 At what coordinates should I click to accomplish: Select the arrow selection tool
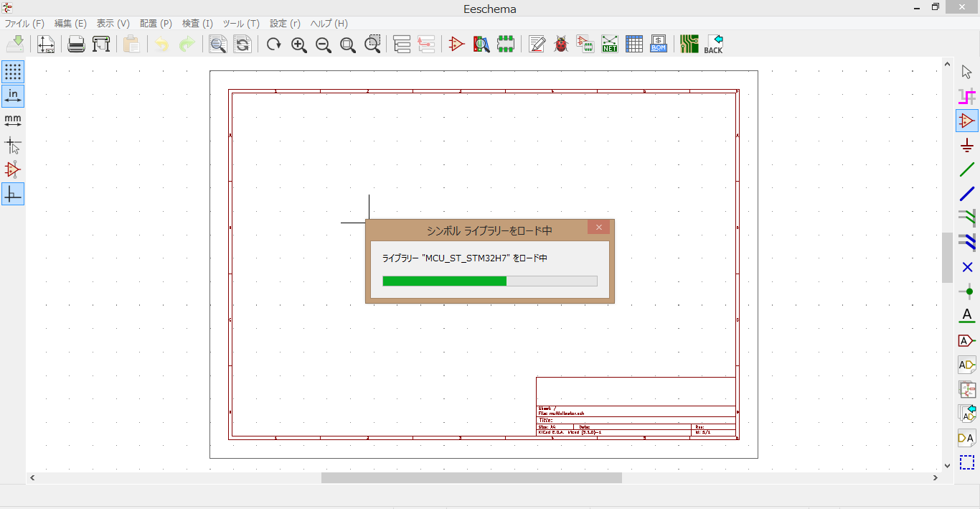(x=967, y=72)
